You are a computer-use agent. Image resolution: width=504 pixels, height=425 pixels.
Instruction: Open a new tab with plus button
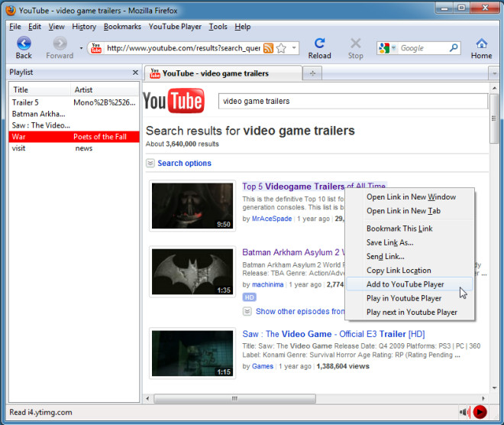[x=312, y=73]
